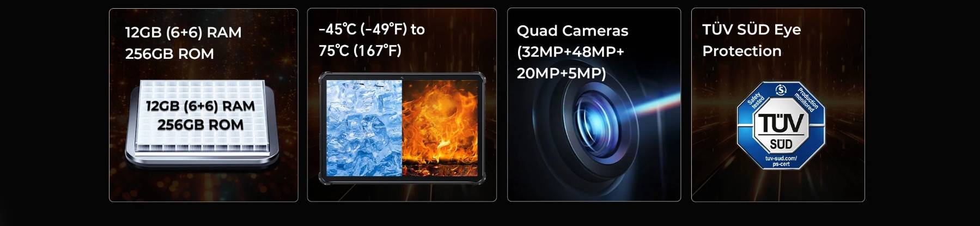Click the 20MP+5MP) camera spec line

click(561, 73)
